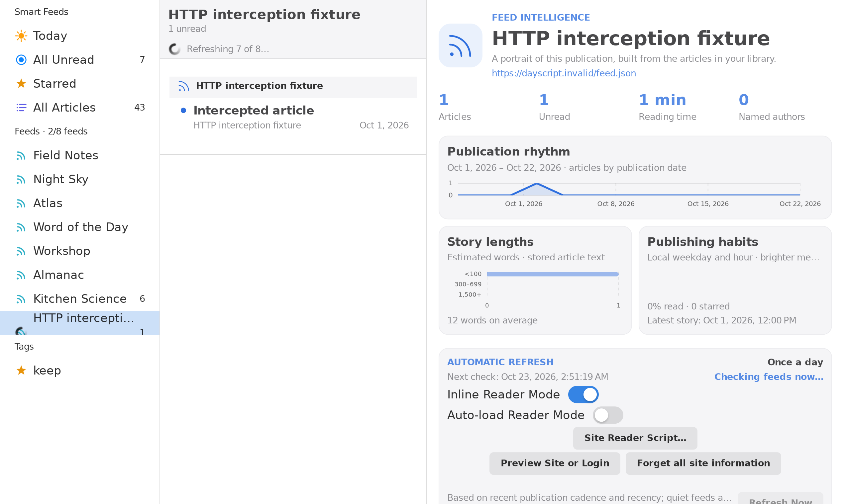Screen dimensions: 844x504
Task: Turn off Inline Reader Mode toggle
Action: (x=583, y=394)
